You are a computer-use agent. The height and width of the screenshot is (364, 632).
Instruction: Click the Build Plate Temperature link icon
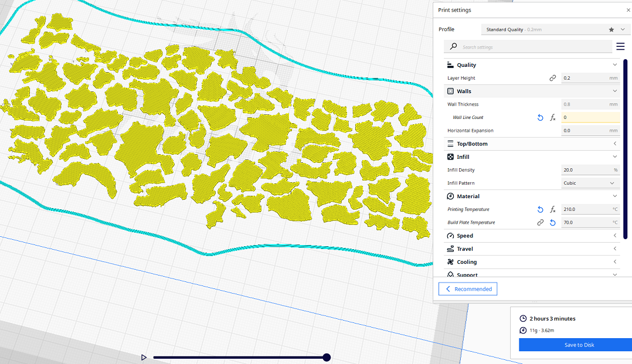point(540,223)
